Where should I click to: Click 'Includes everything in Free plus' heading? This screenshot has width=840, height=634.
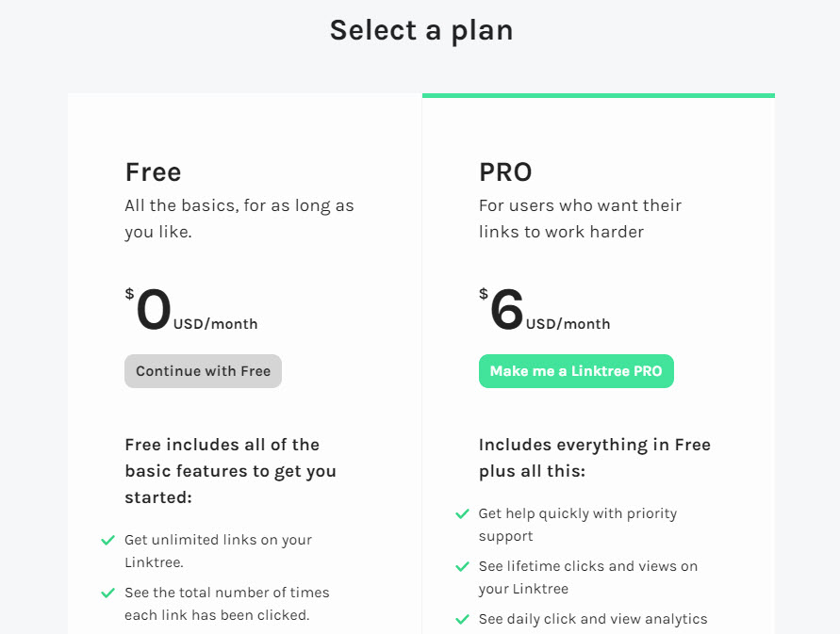click(594, 457)
